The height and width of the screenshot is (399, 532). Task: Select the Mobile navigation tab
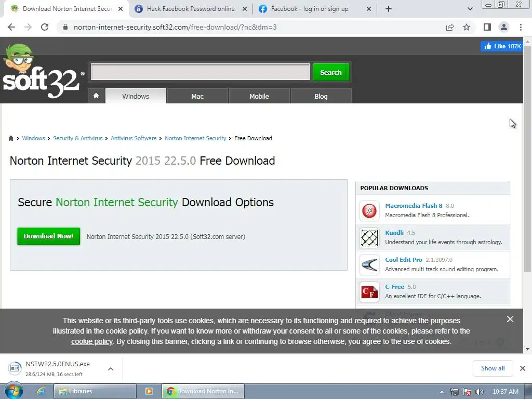[x=259, y=96]
